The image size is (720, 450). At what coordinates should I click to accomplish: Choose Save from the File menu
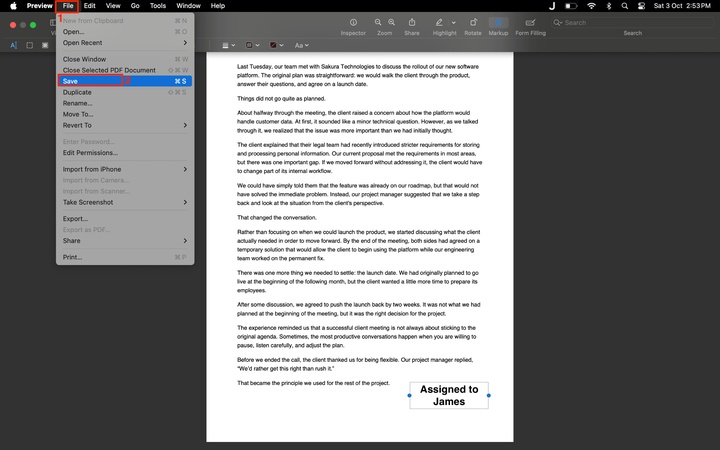[x=124, y=81]
